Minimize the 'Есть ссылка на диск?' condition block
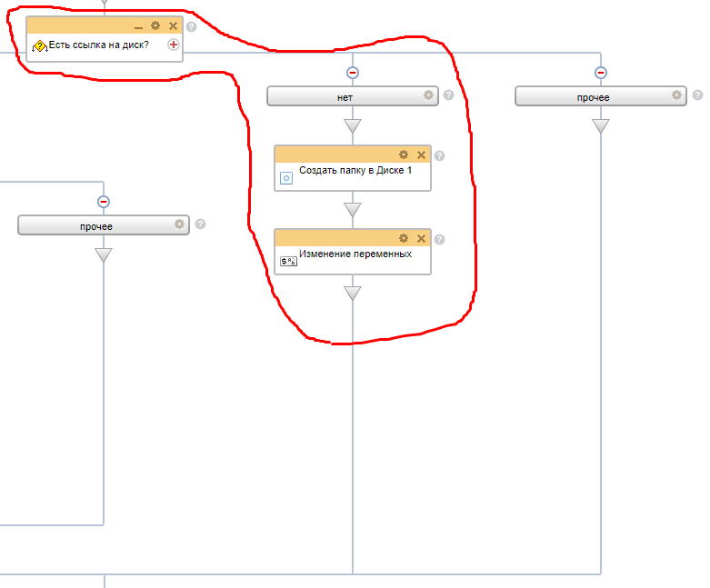The width and height of the screenshot is (710, 588). pyautogui.click(x=138, y=26)
